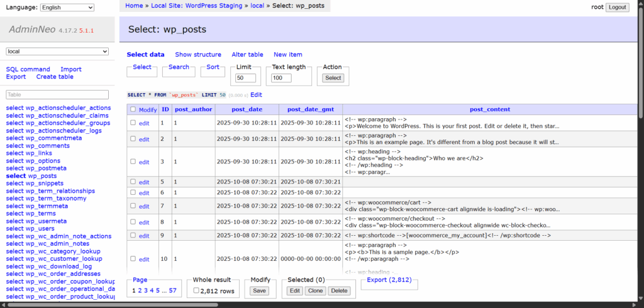Go to page 57 of results
This screenshot has height=308, width=644.
click(x=172, y=291)
